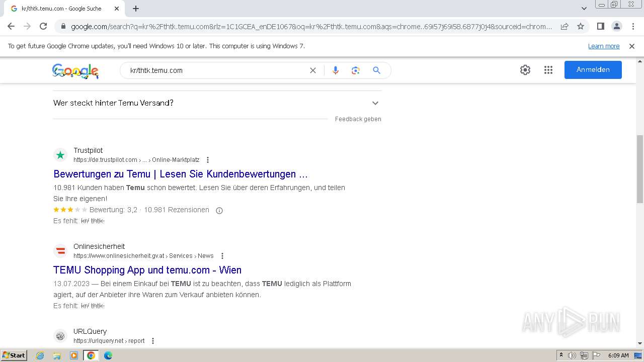The height and width of the screenshot is (362, 644).
Task: Start voice search microphone
Action: pos(336,70)
